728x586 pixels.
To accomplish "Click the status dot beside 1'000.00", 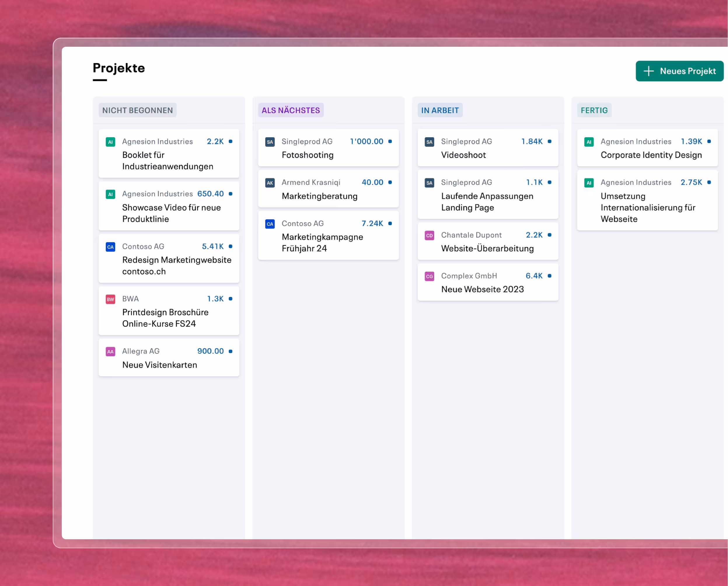I will [x=390, y=142].
